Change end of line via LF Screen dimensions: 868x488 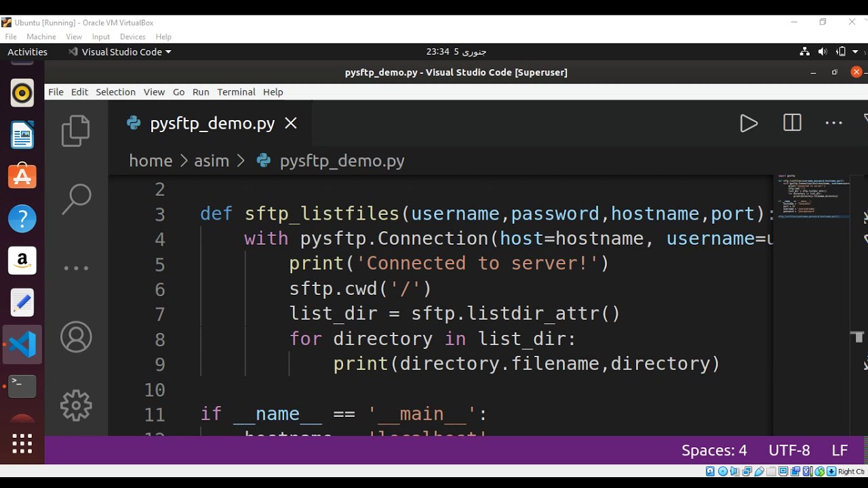pyautogui.click(x=840, y=451)
